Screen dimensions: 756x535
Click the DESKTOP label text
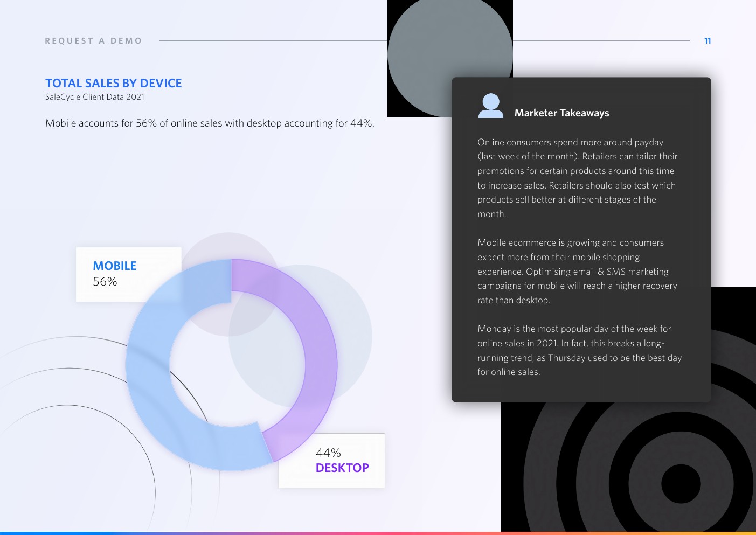pyautogui.click(x=342, y=468)
